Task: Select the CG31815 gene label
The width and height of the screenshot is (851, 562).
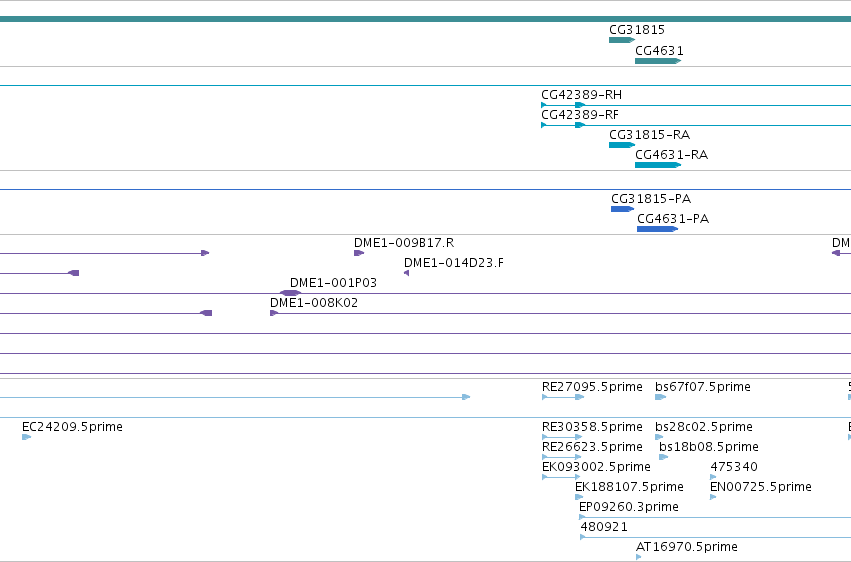Action: [637, 29]
